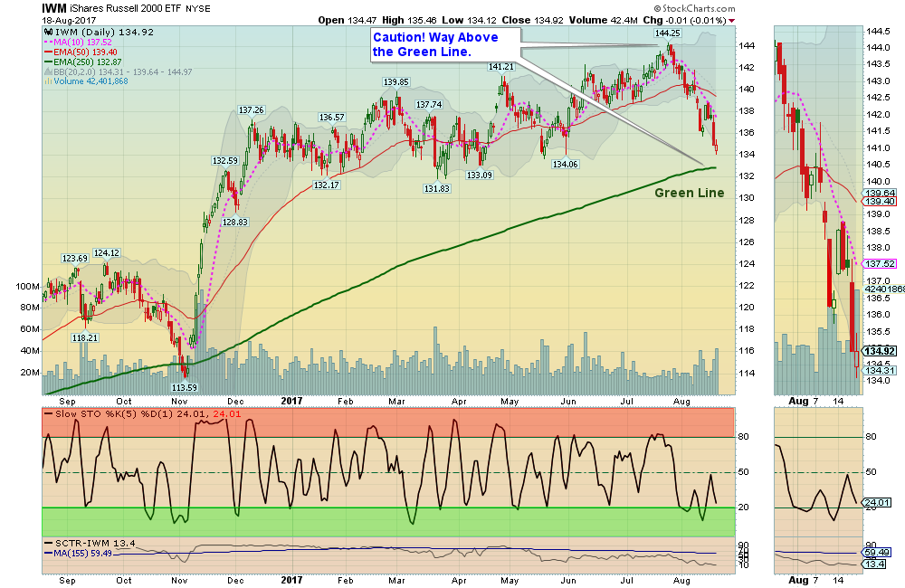Click the 139.64 tag in zoom panel
Image resolution: width=905 pixels, height=588 pixels.
pos(879,194)
